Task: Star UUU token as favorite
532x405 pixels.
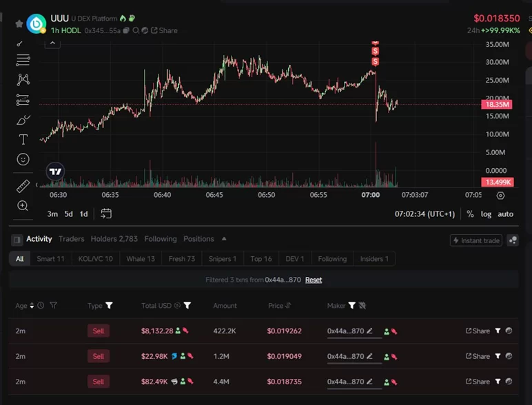Action: coord(19,23)
